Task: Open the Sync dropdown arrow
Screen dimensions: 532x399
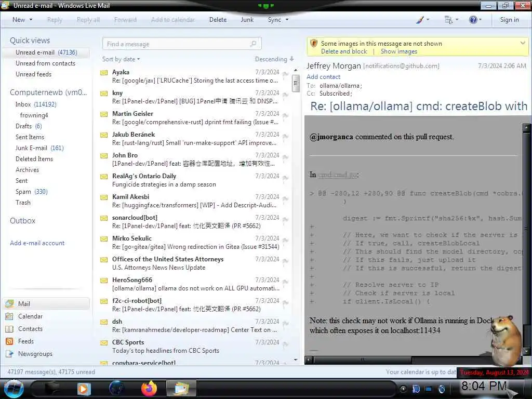Action: (287, 20)
